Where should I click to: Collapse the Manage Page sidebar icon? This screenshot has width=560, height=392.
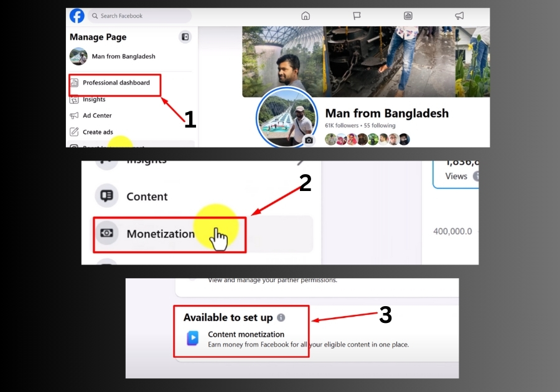[x=185, y=37]
